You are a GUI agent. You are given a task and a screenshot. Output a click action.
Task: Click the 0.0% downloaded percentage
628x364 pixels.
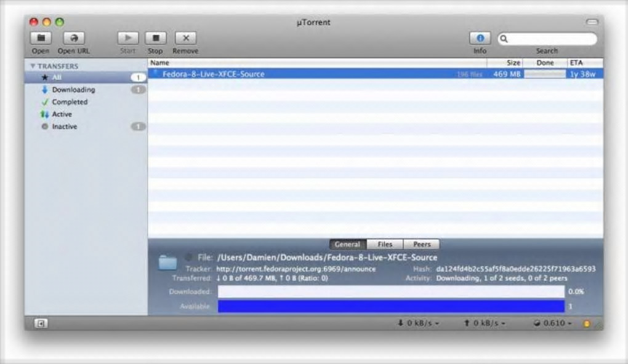[x=576, y=291]
